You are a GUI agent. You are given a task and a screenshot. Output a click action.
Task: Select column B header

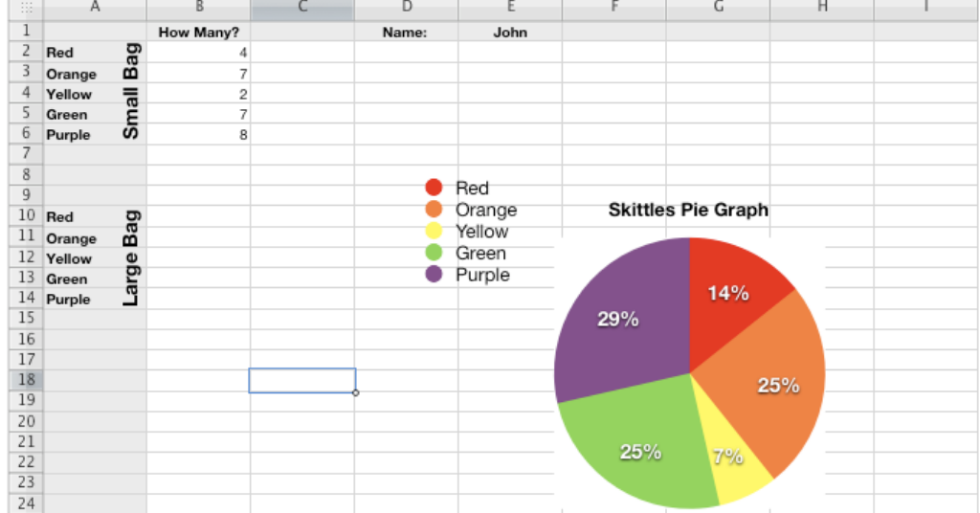tap(199, 10)
